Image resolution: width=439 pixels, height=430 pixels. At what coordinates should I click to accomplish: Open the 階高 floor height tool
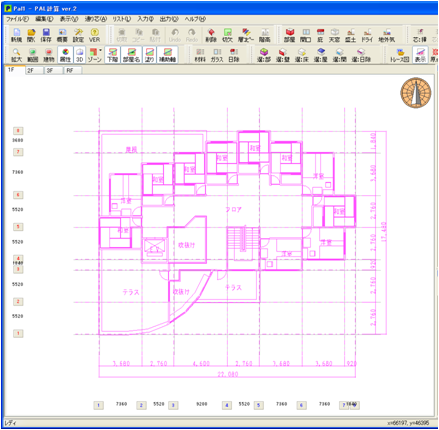click(x=265, y=35)
